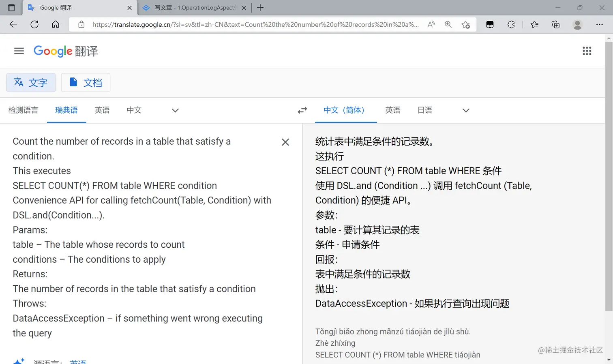Close the 写文章 tab

244,8
